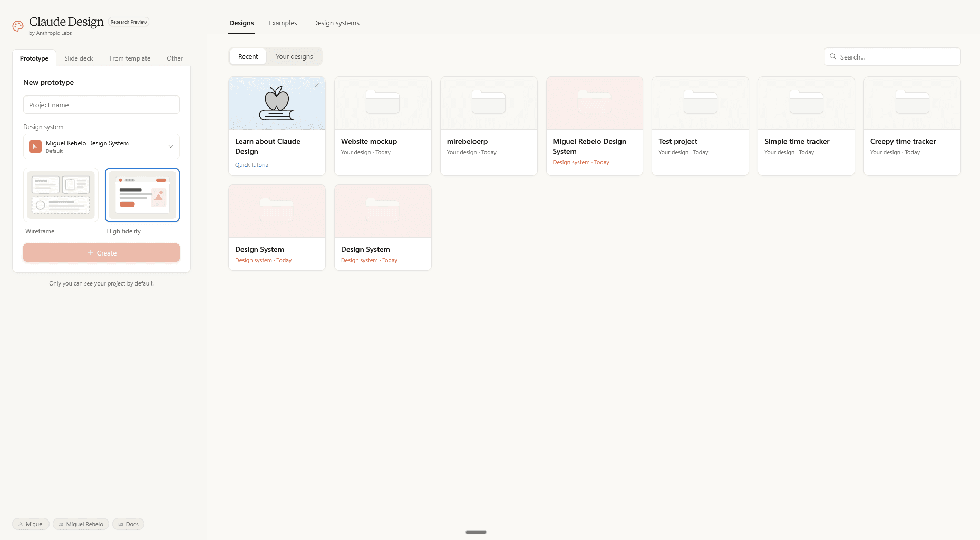Switch to the Slide deck tab
This screenshot has height=540, width=980.
[79, 58]
